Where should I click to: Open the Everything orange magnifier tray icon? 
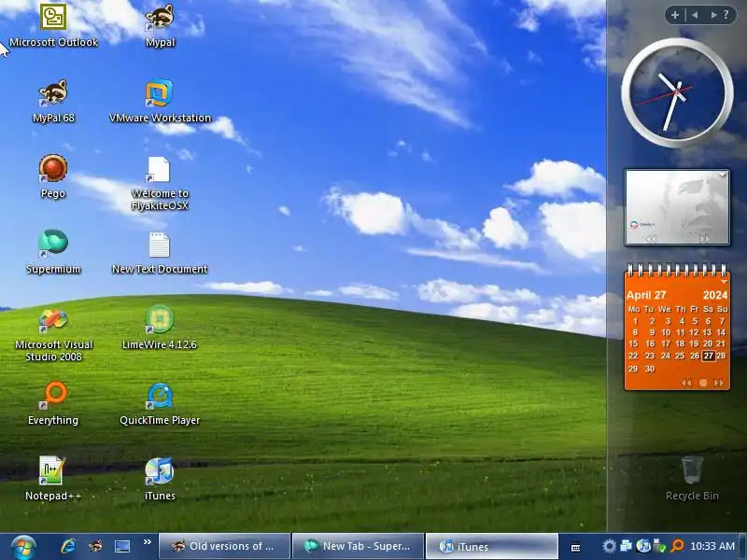[677, 546]
